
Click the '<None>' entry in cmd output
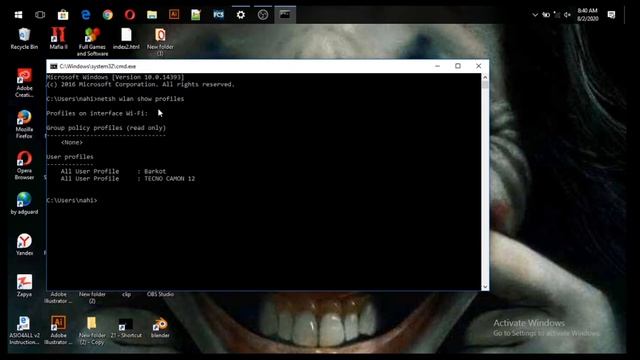pyautogui.click(x=72, y=142)
